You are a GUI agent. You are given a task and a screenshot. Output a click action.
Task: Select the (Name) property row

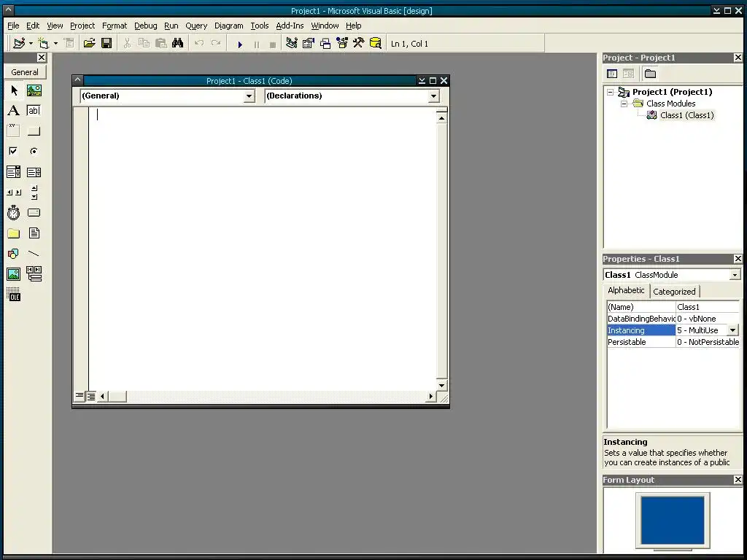point(673,307)
